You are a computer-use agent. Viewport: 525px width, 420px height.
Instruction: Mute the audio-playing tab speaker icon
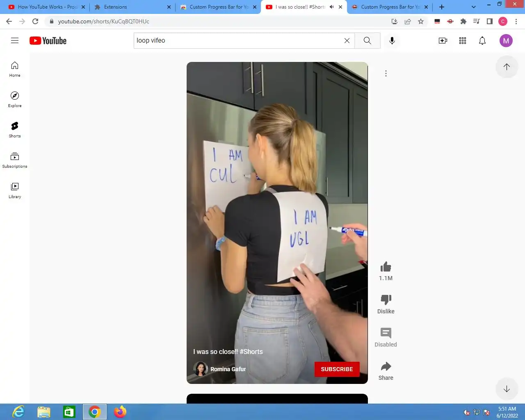(331, 7)
